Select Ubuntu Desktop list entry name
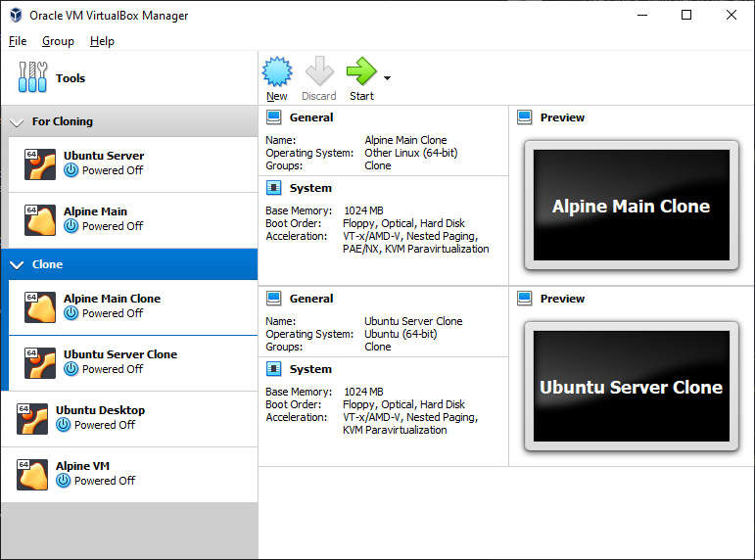755x560 pixels. 100,410
